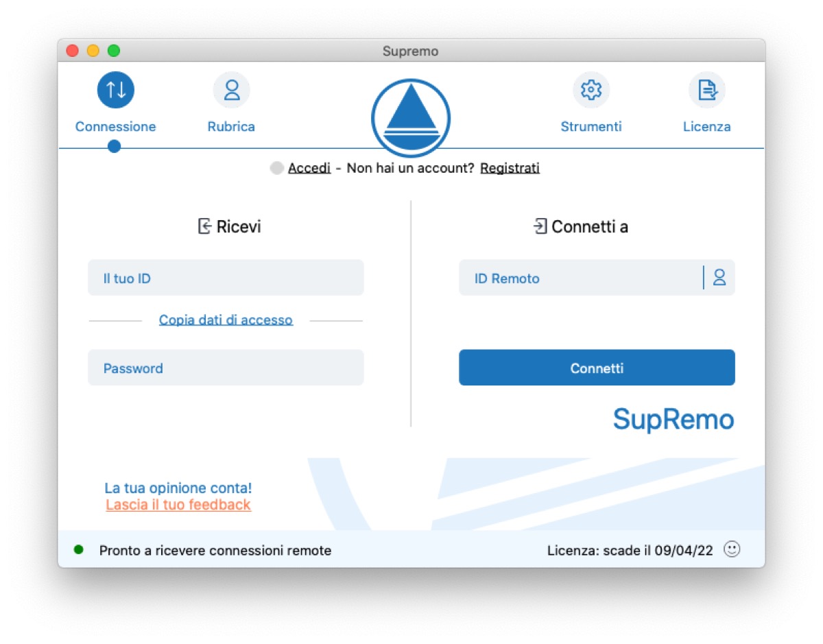823x644 pixels.
Task: Click the gray account status dot
Action: pos(277,168)
